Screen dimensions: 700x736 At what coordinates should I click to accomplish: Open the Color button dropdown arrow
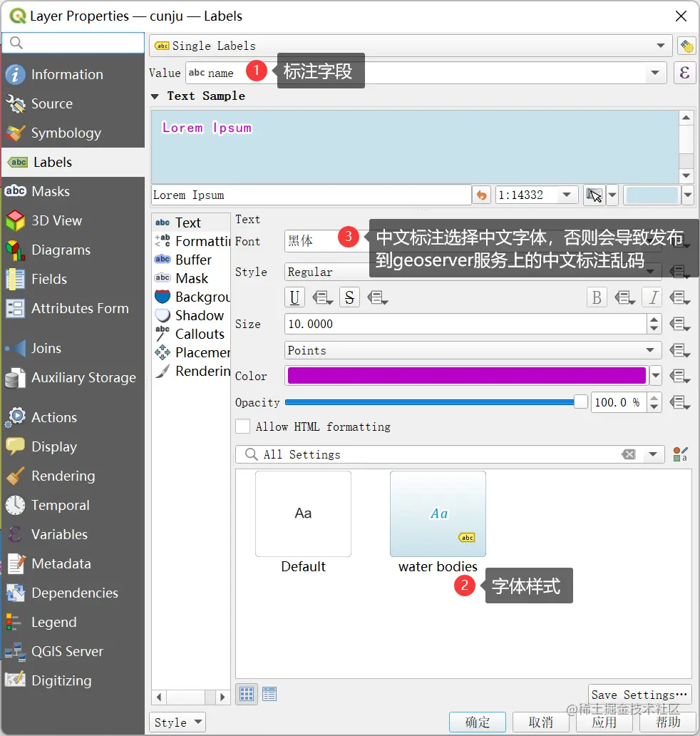[x=656, y=376]
